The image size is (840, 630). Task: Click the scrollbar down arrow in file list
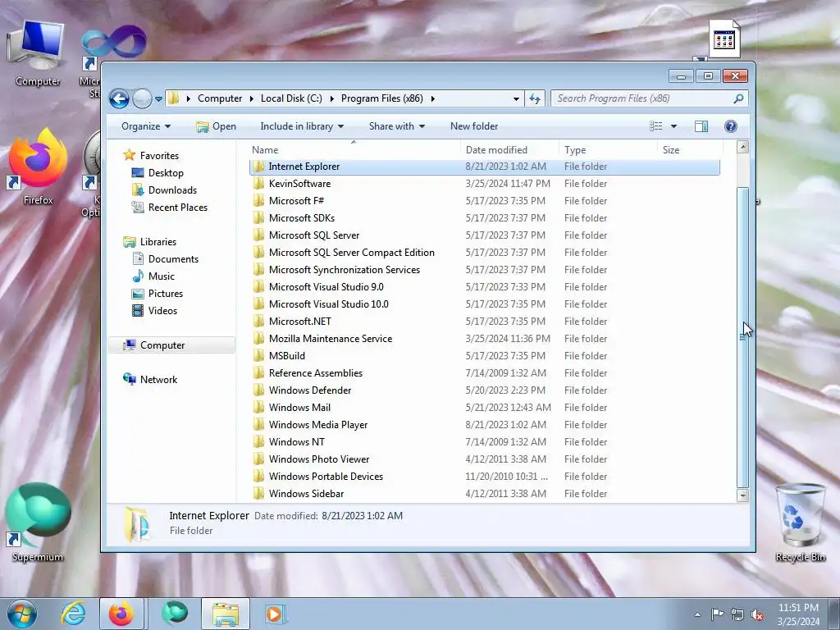point(742,495)
